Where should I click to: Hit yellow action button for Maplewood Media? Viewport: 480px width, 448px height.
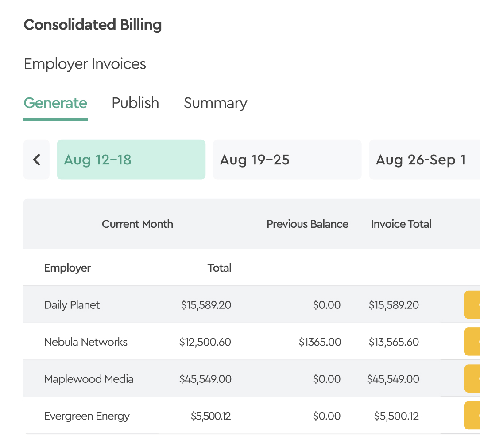[472, 379]
